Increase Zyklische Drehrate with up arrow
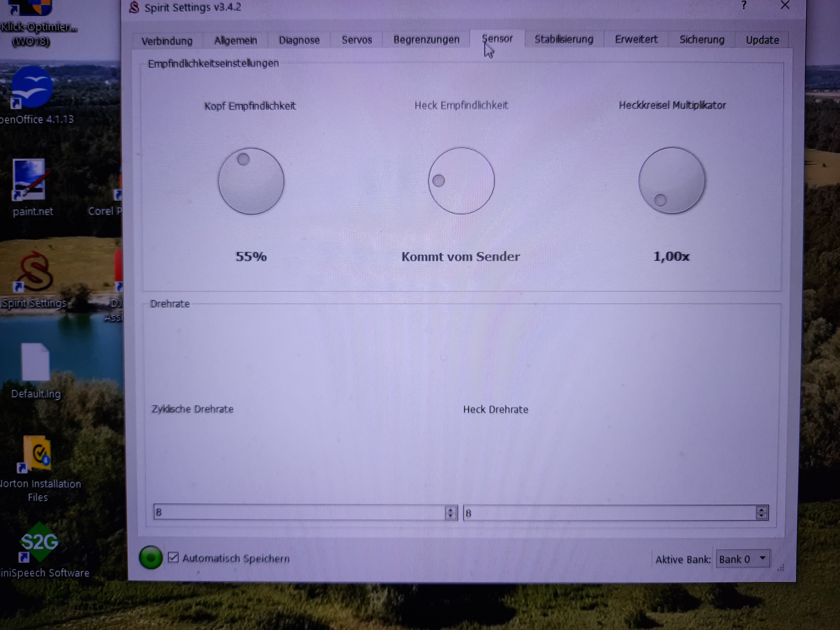840x630 pixels. tap(450, 510)
